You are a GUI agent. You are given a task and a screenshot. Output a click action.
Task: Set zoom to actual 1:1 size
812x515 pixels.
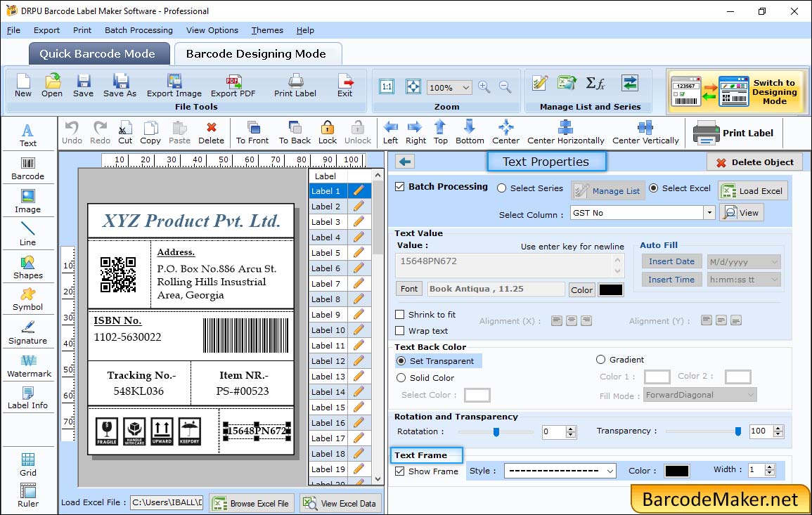387,87
